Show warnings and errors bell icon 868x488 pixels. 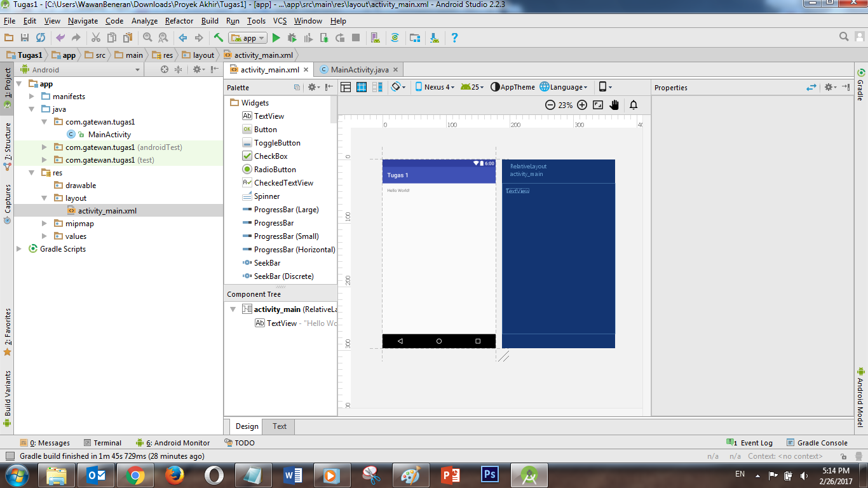(634, 105)
